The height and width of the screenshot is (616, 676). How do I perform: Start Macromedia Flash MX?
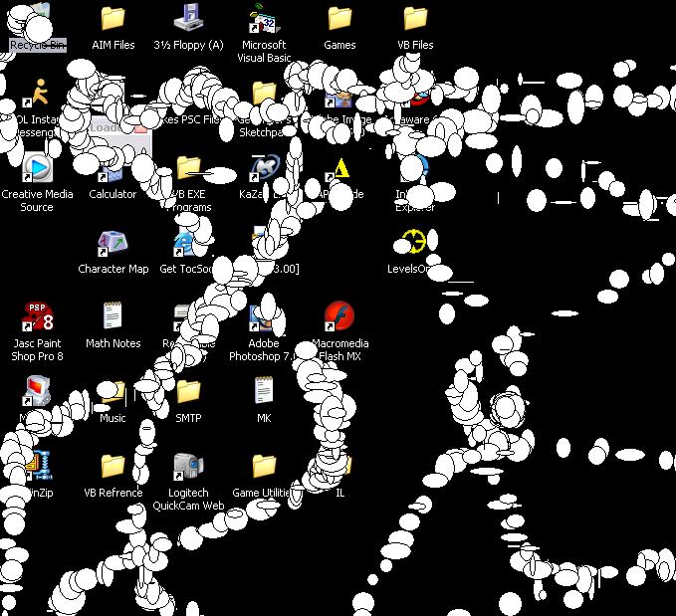pyautogui.click(x=339, y=317)
